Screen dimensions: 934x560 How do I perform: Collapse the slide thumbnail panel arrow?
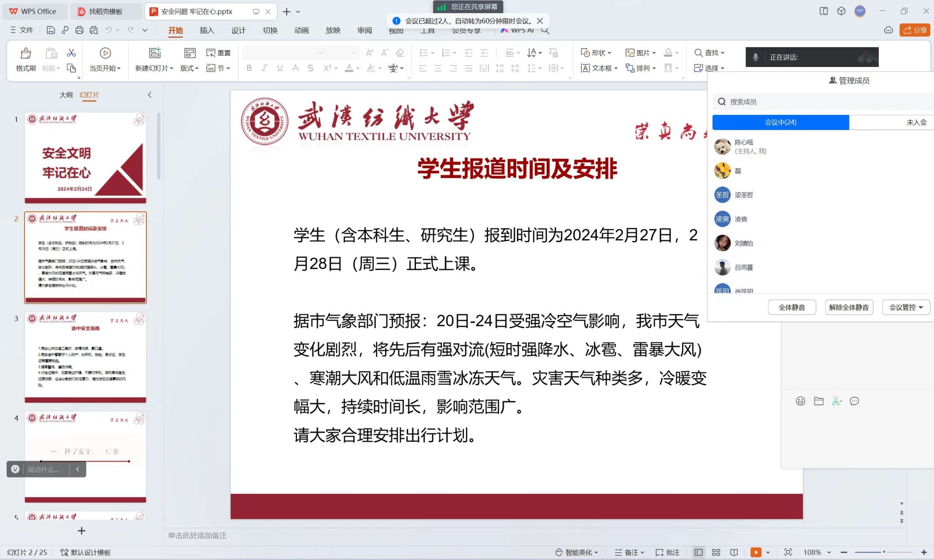click(x=150, y=95)
